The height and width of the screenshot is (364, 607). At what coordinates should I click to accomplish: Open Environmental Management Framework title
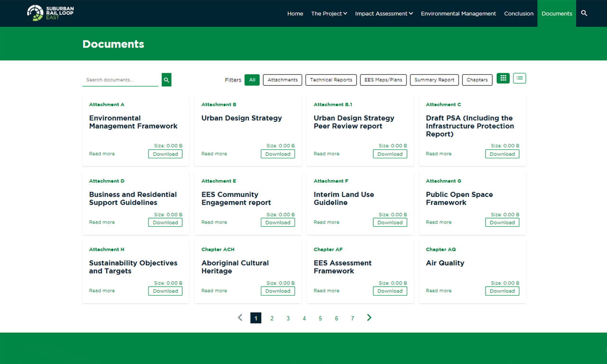(133, 122)
